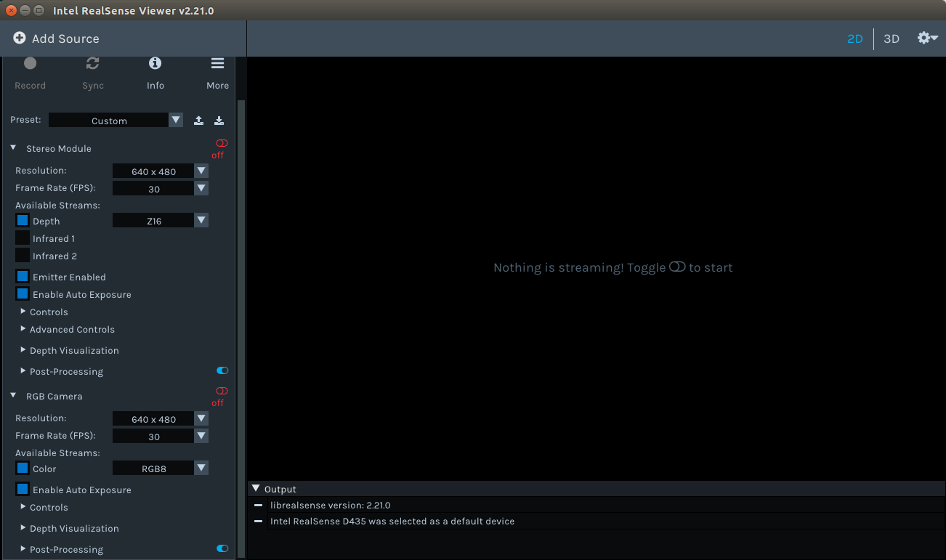Turn on the RGB Camera stream toggle

[x=222, y=391]
